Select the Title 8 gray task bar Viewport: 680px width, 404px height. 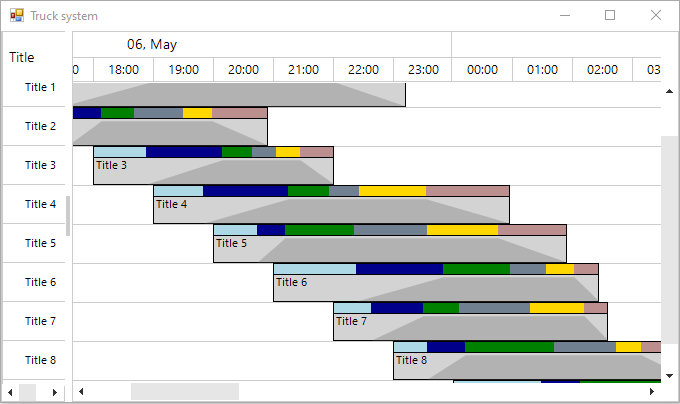click(x=527, y=366)
